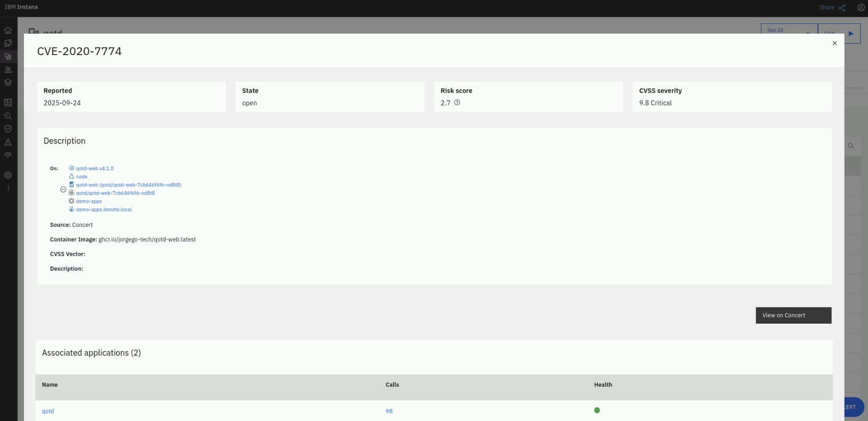Click the shield checkmark sidebar icon

[8, 129]
